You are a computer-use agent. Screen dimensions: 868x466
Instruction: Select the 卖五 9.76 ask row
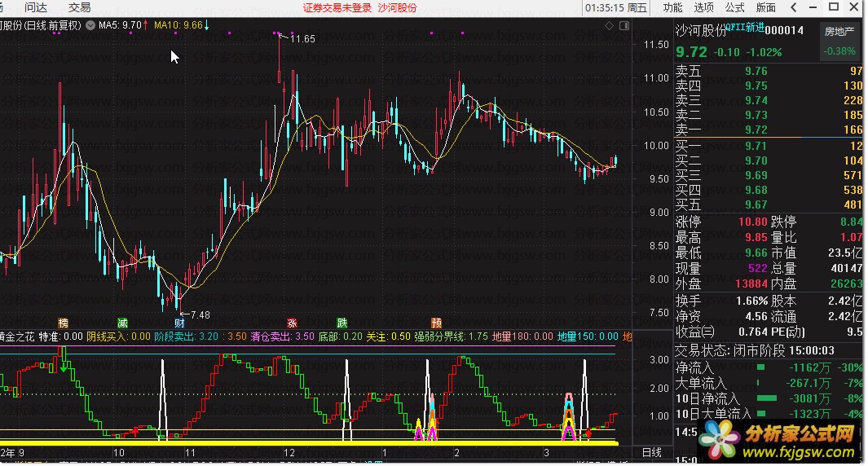point(769,71)
